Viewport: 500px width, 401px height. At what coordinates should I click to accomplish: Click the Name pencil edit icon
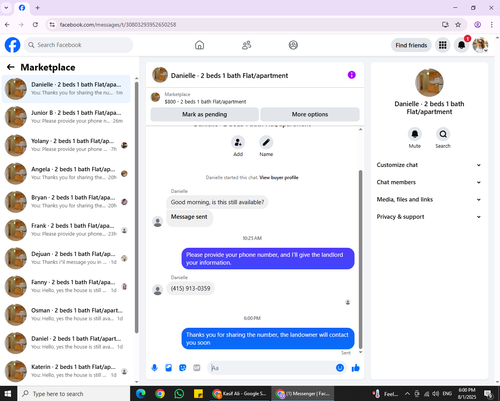[266, 142]
